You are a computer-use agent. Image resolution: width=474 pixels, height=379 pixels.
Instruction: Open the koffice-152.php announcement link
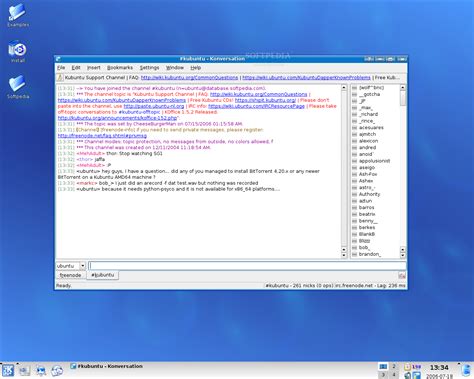117,118
